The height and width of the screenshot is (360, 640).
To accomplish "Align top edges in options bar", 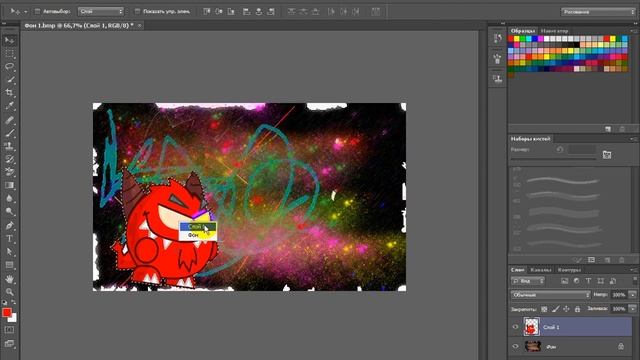I will pyautogui.click(x=207, y=12).
